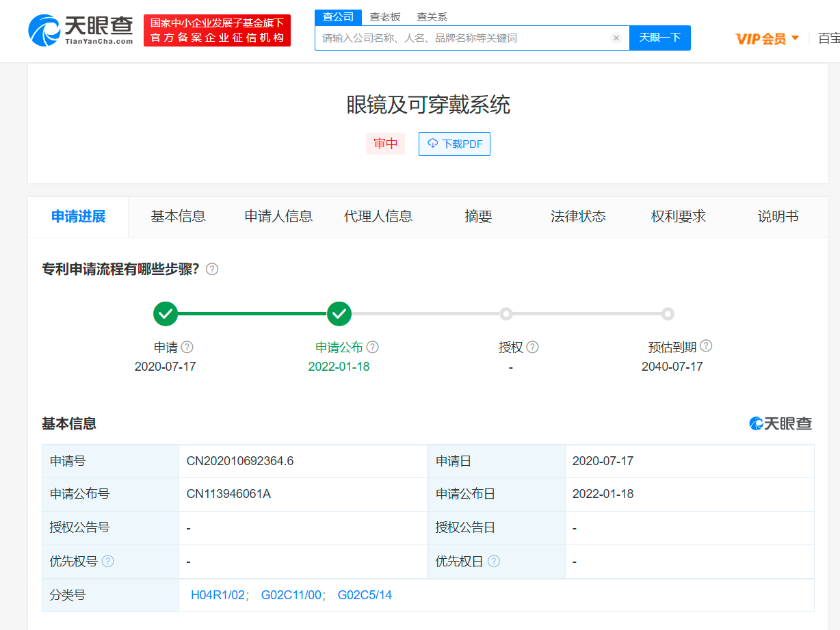Click the help icon beside 授权 step
This screenshot has width=840, height=630.
click(533, 347)
